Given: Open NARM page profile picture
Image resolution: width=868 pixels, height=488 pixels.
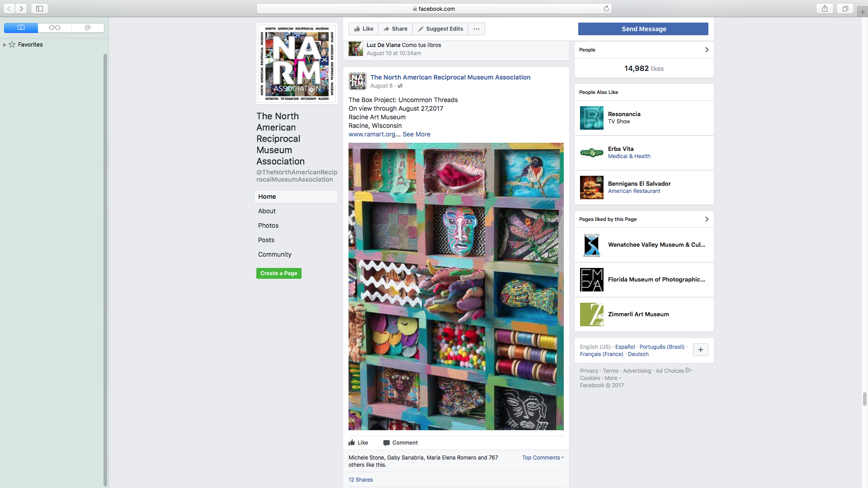Looking at the screenshot, I should [x=297, y=64].
